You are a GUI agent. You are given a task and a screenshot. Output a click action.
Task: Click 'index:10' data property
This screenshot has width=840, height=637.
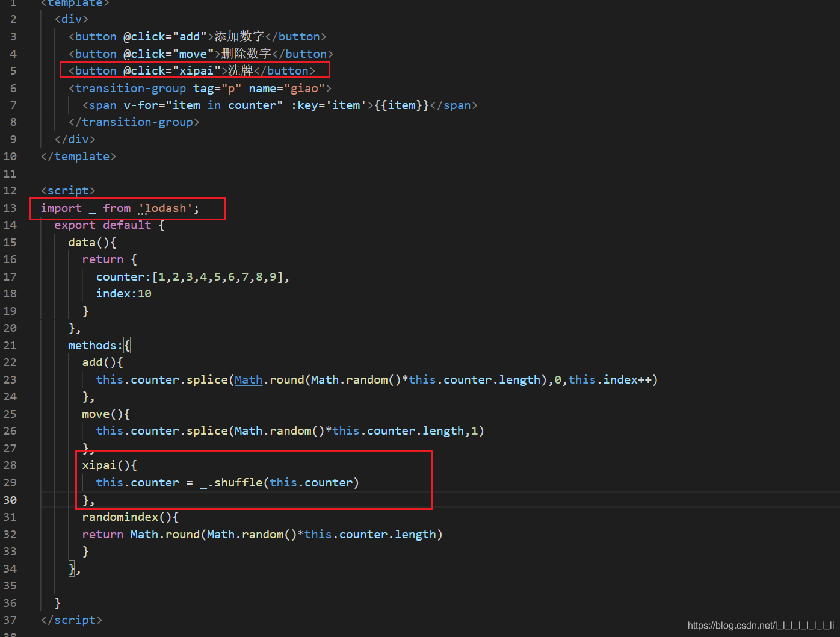[124, 293]
